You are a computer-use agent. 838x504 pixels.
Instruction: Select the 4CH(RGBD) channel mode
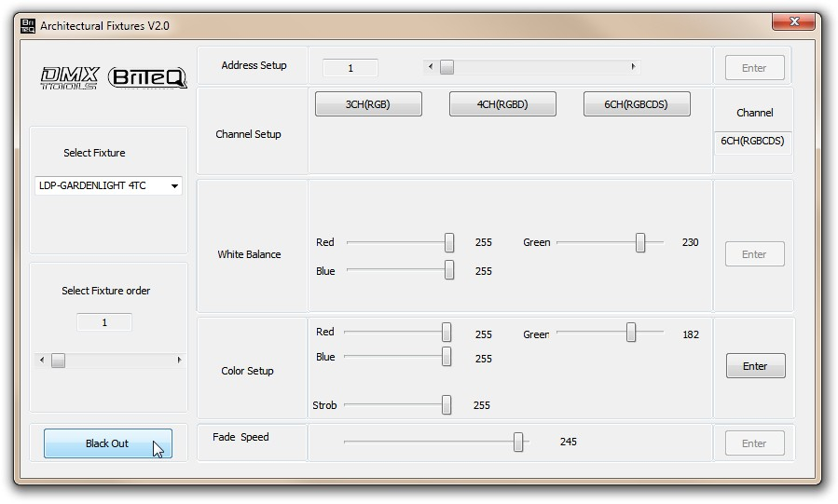point(502,104)
